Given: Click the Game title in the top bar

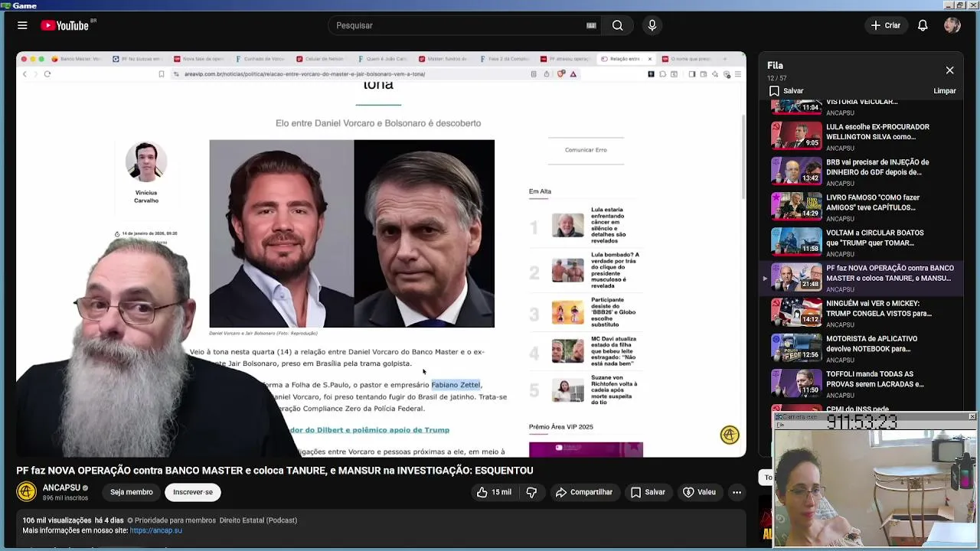Looking at the screenshot, I should (x=24, y=5).
